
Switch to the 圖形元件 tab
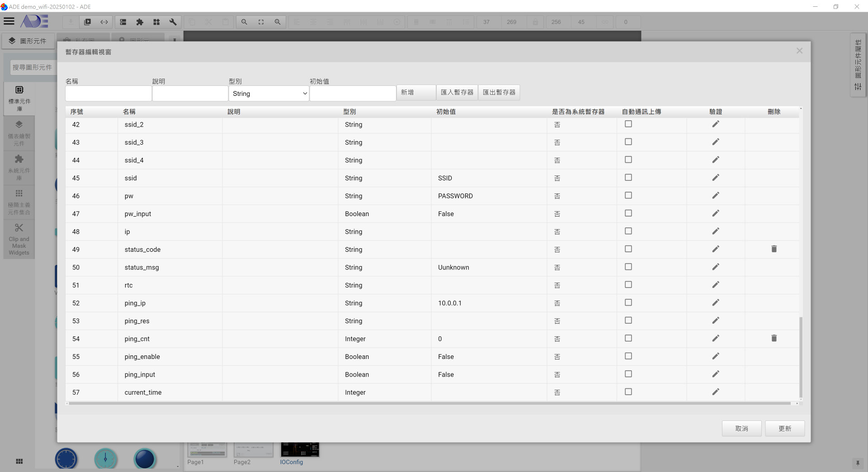pos(28,41)
